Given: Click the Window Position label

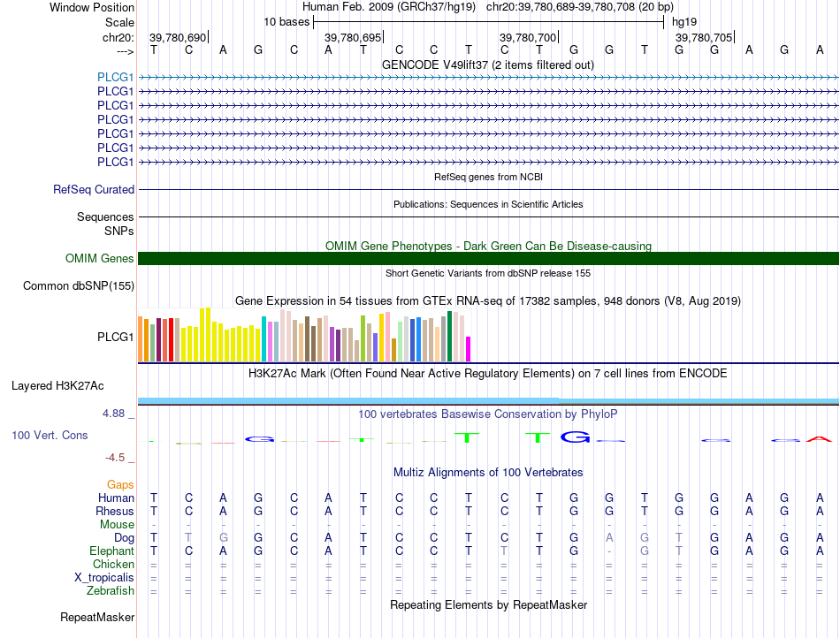Looking at the screenshot, I should 92,7.
